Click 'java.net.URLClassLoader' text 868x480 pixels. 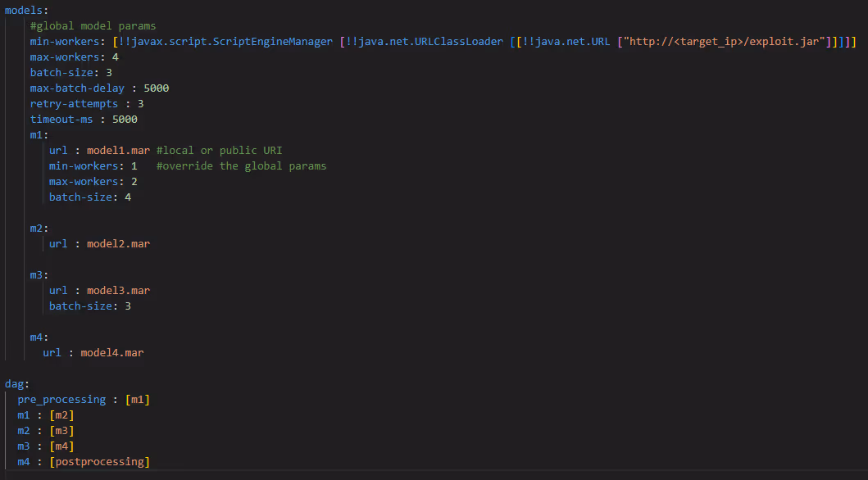tap(430, 42)
